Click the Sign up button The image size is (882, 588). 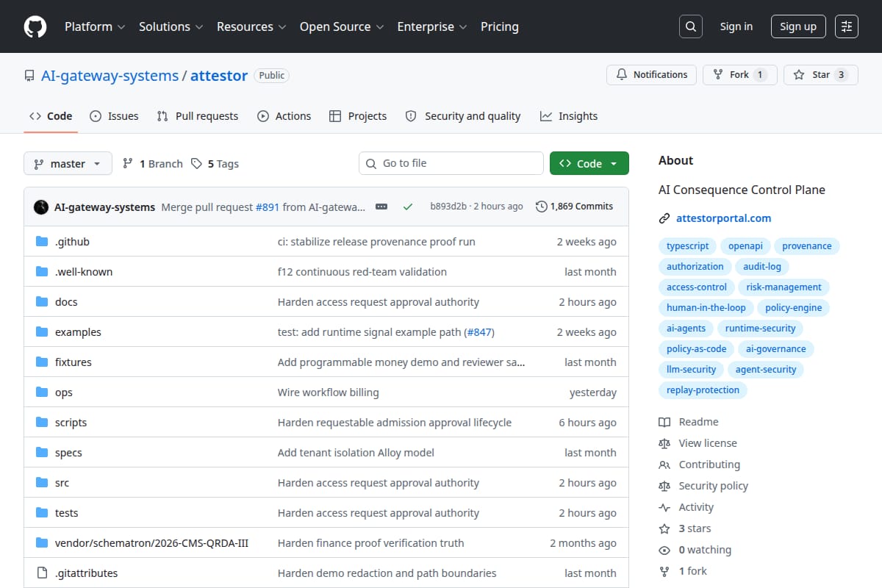pyautogui.click(x=798, y=26)
